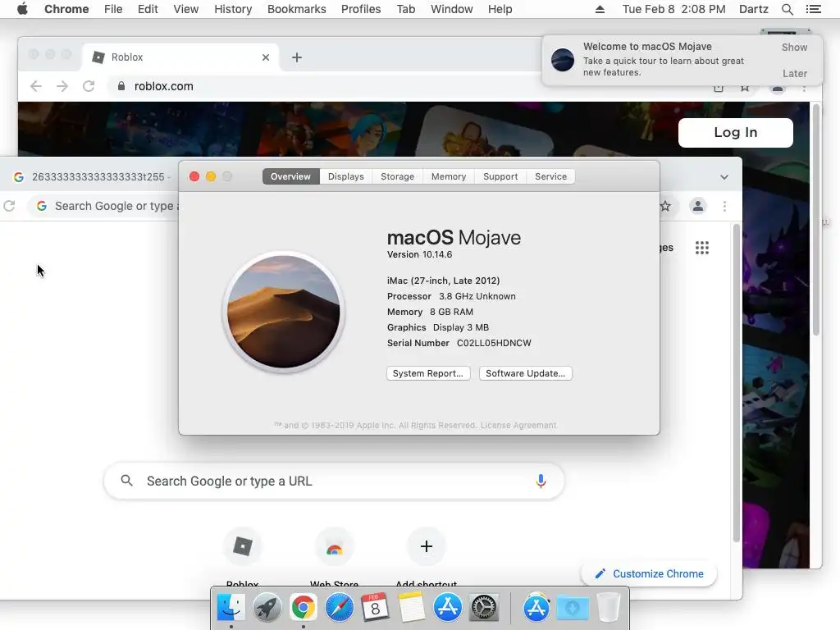Switch to the Storage tab
Screen dimensions: 840x630
coord(398,177)
